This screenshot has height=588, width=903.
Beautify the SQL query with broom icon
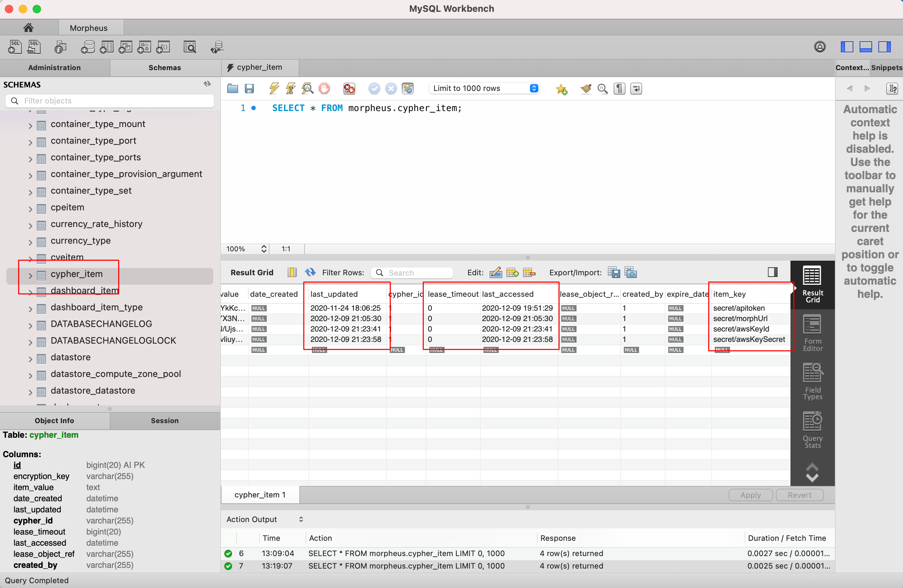586,88
